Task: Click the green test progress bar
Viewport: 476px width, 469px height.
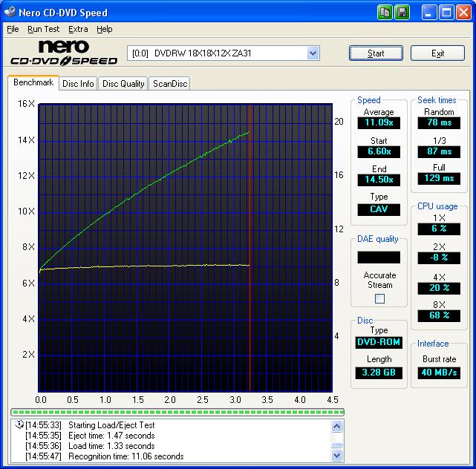Action: click(177, 412)
